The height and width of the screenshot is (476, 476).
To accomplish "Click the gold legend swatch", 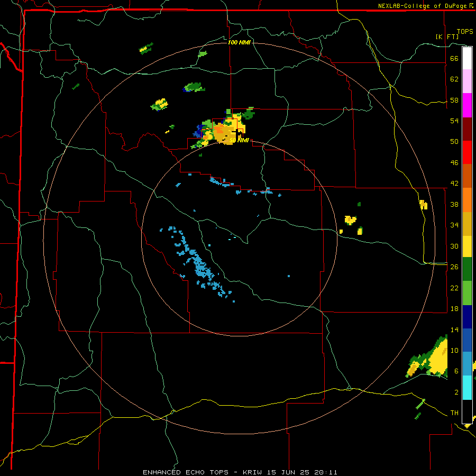I will click(x=467, y=224).
